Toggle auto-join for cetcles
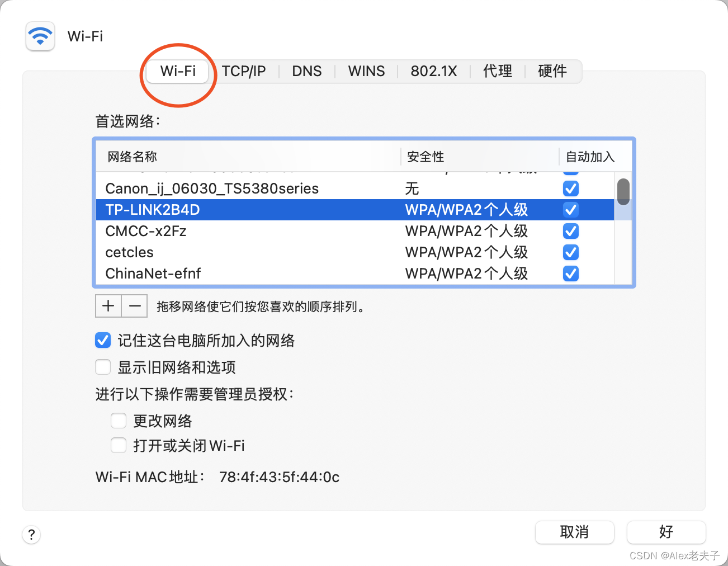 point(571,252)
